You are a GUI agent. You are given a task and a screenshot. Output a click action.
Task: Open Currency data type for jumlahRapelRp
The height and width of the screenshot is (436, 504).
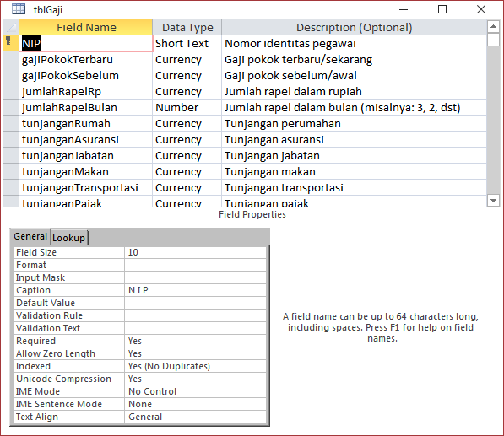point(187,91)
